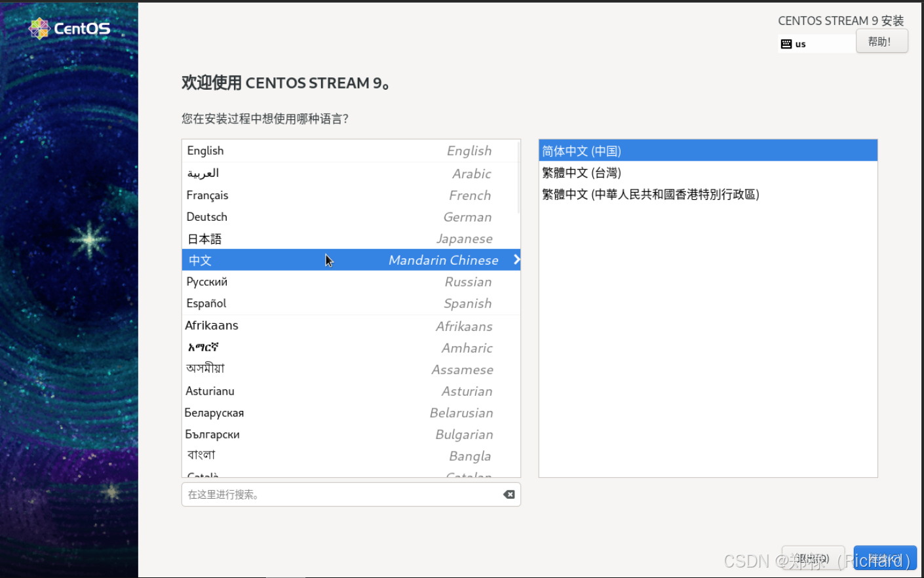924x578 pixels.
Task: Click the quit button at the bottom
Action: [813, 558]
